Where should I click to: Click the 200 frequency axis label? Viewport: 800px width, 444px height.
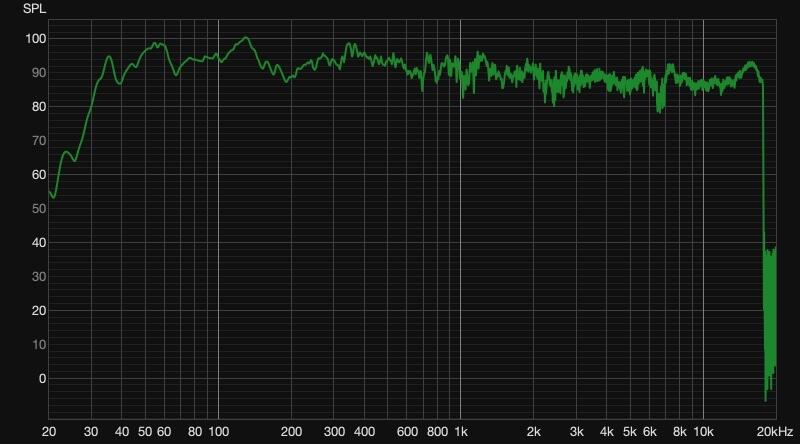(291, 432)
